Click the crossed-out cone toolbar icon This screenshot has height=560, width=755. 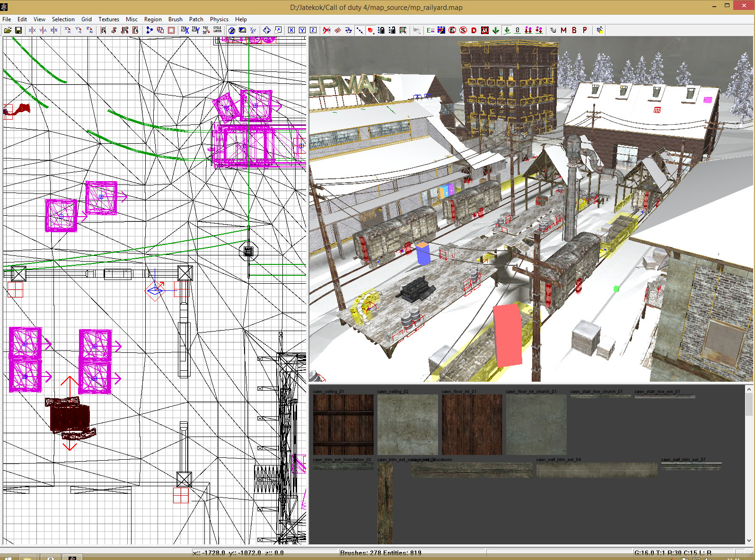tap(327, 30)
